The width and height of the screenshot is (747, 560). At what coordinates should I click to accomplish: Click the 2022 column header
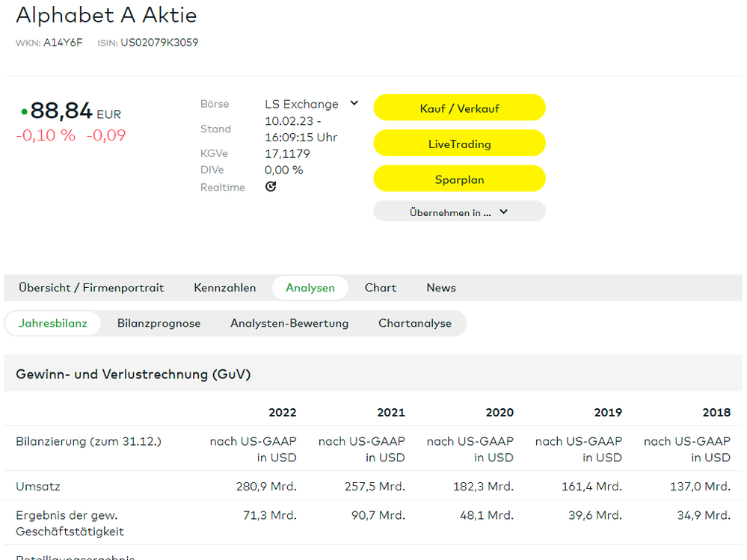click(283, 413)
